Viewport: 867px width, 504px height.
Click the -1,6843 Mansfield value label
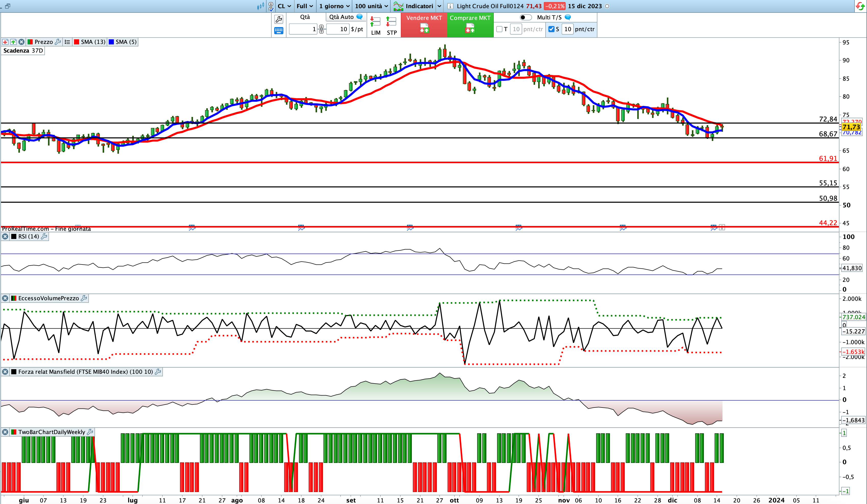(853, 421)
